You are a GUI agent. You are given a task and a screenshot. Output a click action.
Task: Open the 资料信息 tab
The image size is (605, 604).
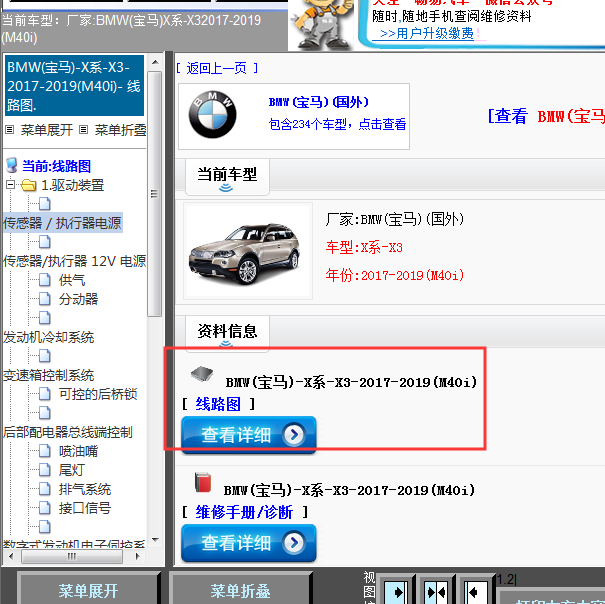pos(227,333)
